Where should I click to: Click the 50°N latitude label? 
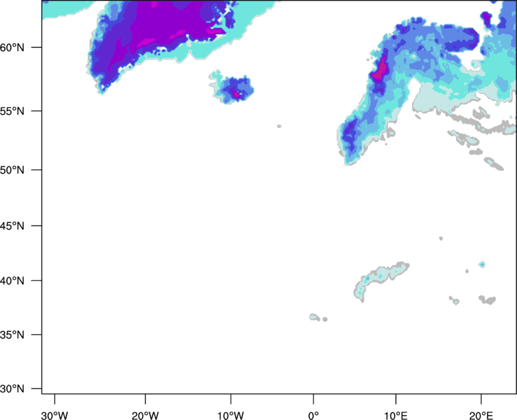12,170
